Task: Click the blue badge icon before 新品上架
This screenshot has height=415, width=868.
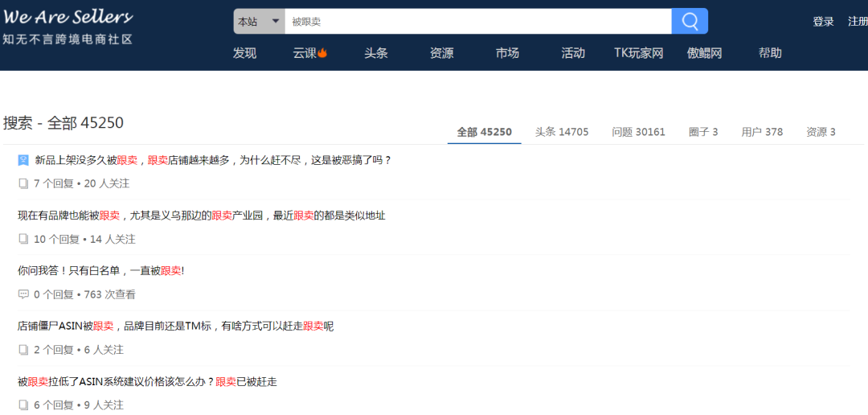Action: [23, 161]
